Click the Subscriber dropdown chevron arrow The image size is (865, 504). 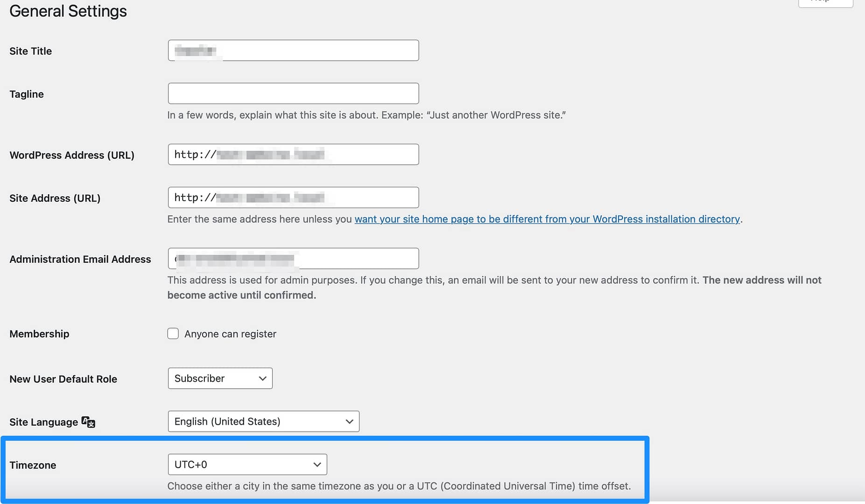pyautogui.click(x=262, y=379)
